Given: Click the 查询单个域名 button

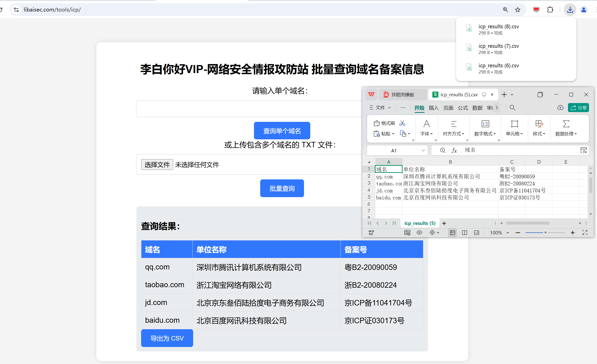Looking at the screenshot, I should (x=282, y=131).
